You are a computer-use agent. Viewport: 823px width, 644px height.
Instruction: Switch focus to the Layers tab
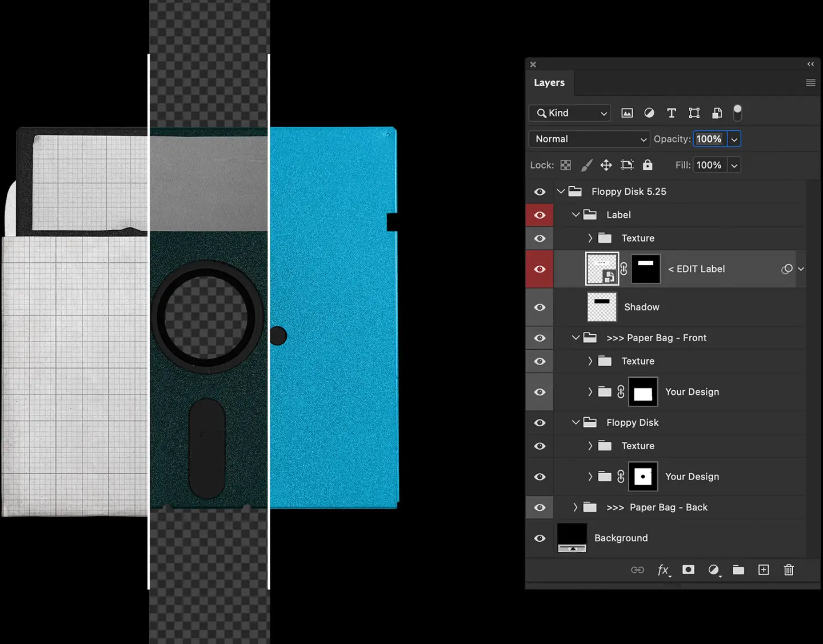(x=549, y=82)
